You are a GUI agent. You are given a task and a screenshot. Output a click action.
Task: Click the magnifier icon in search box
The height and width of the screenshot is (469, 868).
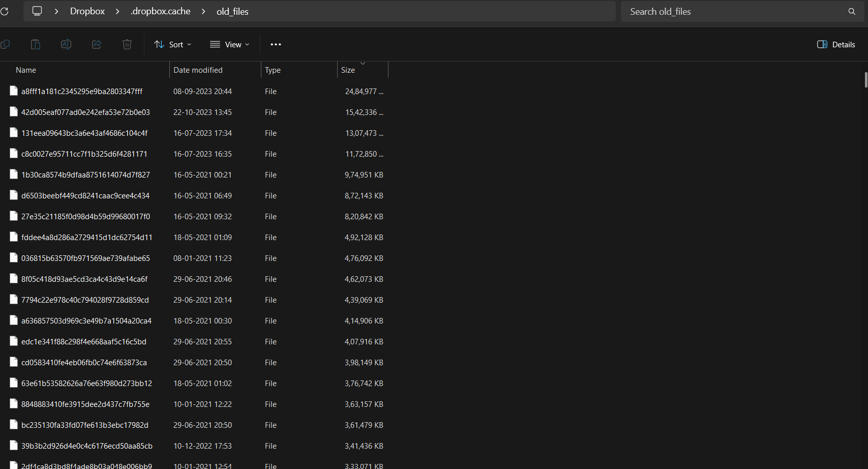pos(852,11)
